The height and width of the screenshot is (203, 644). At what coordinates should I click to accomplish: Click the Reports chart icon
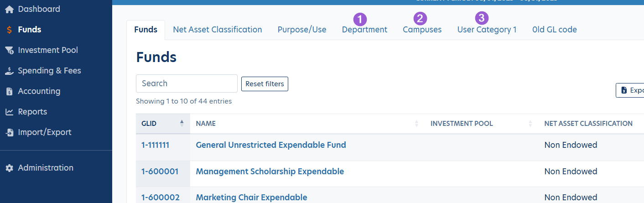tap(9, 112)
